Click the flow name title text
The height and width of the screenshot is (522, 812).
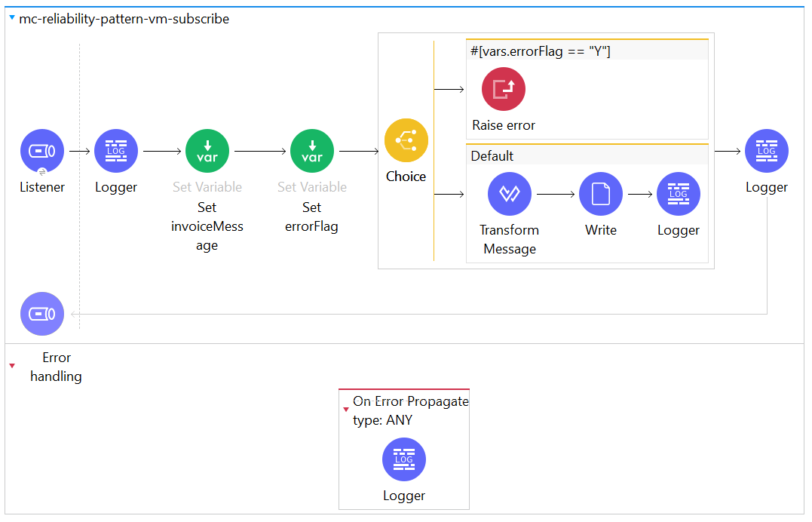click(124, 19)
